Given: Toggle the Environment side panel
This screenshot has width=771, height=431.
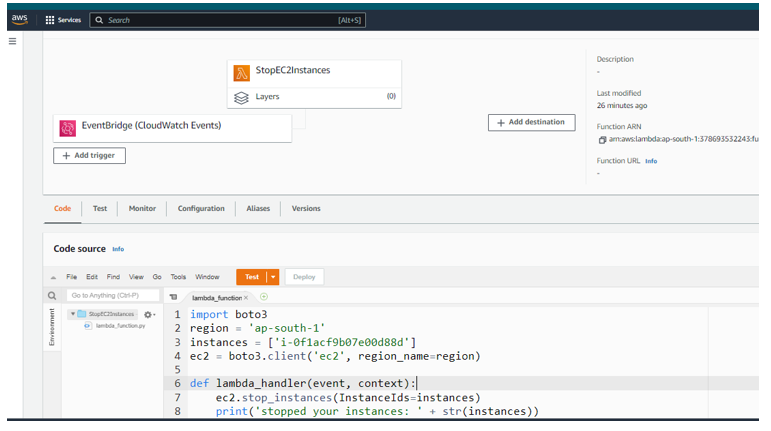Looking at the screenshot, I should (x=52, y=328).
